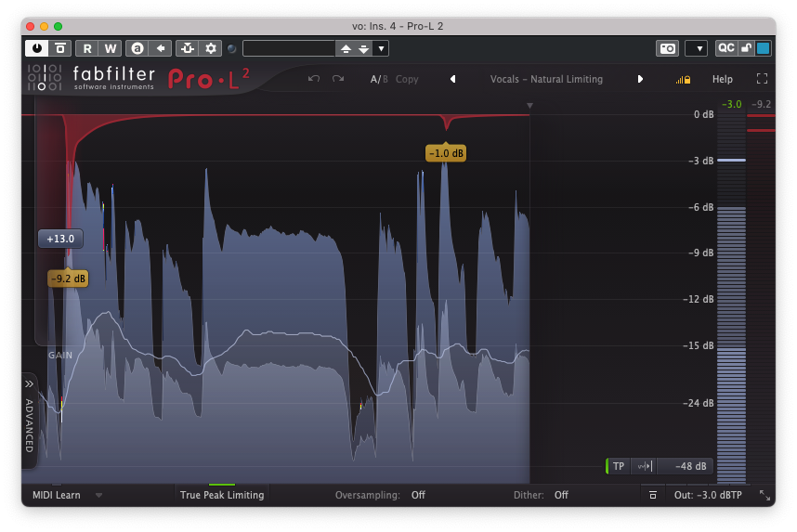Viewport: 797px width, 532px height.
Task: Load the next preset with the down arrow
Action: point(364,49)
